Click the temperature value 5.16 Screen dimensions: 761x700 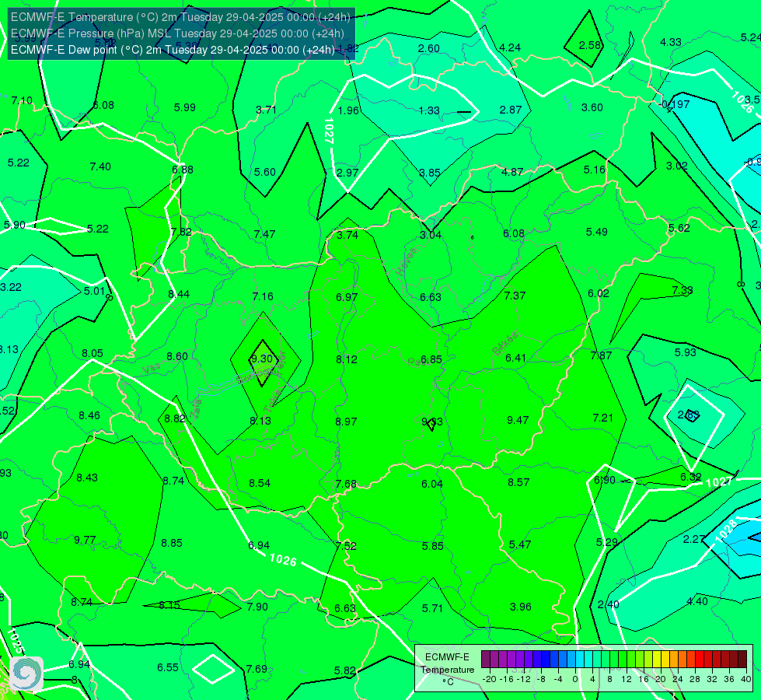click(595, 170)
